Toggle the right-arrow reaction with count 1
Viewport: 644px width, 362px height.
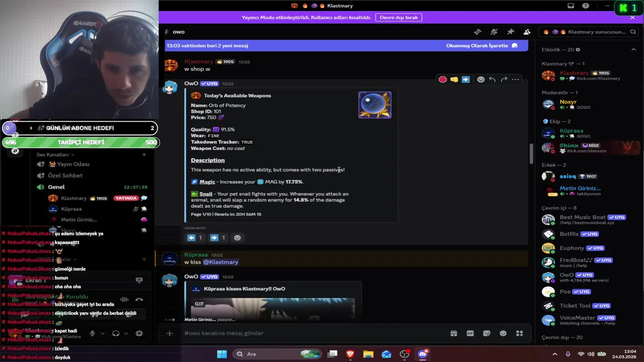tap(218, 238)
